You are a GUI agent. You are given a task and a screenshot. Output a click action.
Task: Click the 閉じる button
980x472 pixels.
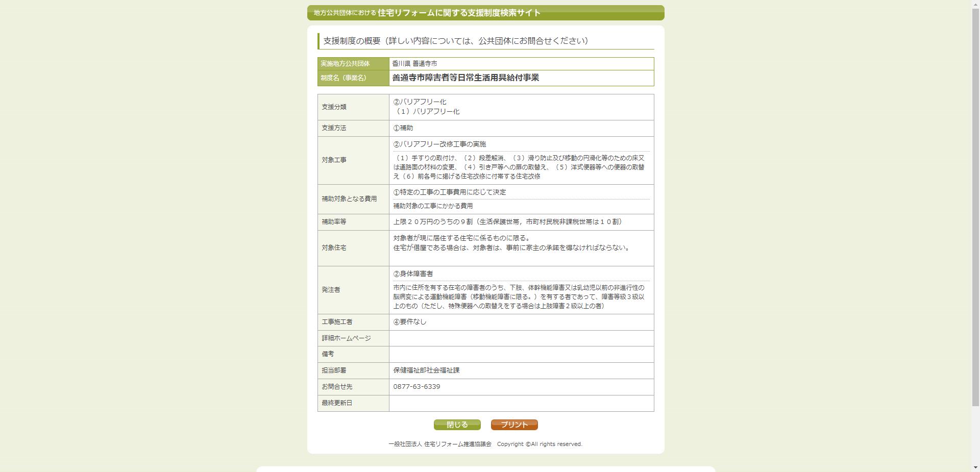(x=457, y=424)
